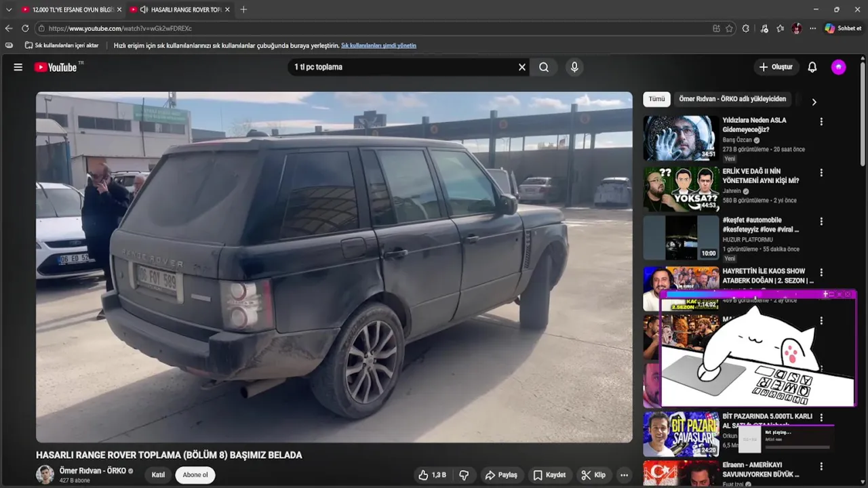Clear the search text with the X icon
868x488 pixels.
(522, 67)
